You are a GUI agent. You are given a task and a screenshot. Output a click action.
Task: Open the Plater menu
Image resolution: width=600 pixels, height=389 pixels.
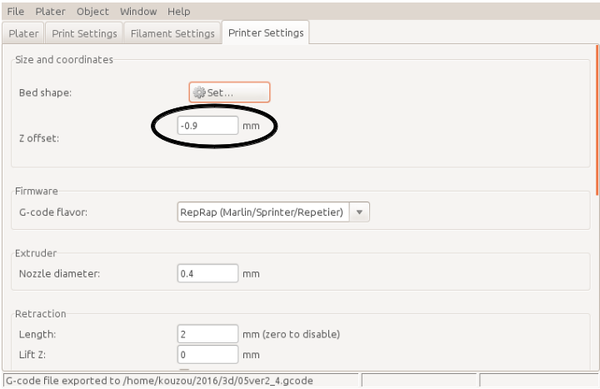[x=51, y=11]
